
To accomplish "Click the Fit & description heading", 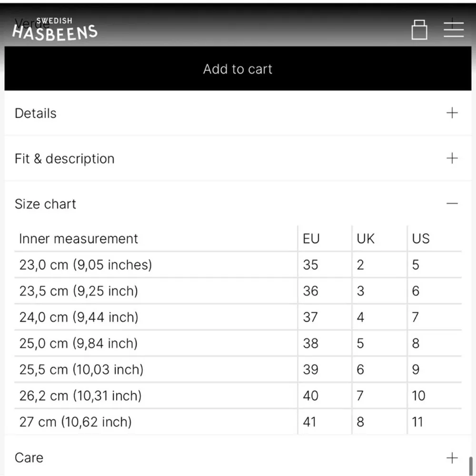I will click(65, 159).
